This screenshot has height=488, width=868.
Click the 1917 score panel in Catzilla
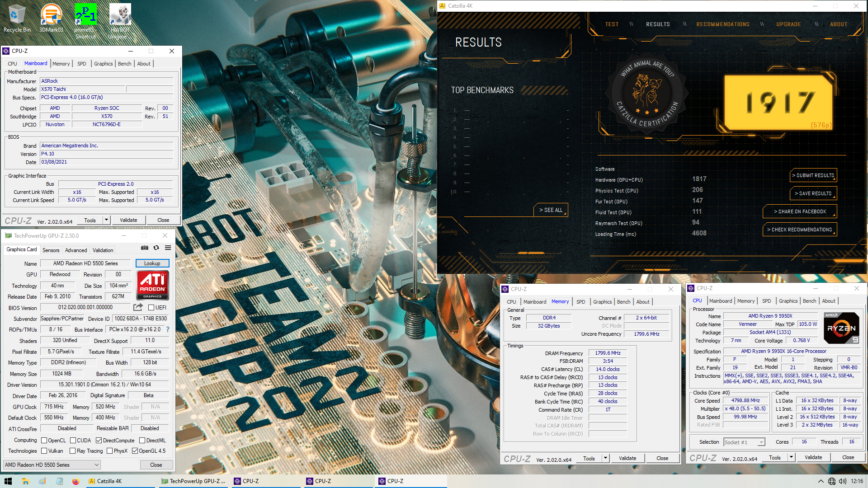click(779, 103)
